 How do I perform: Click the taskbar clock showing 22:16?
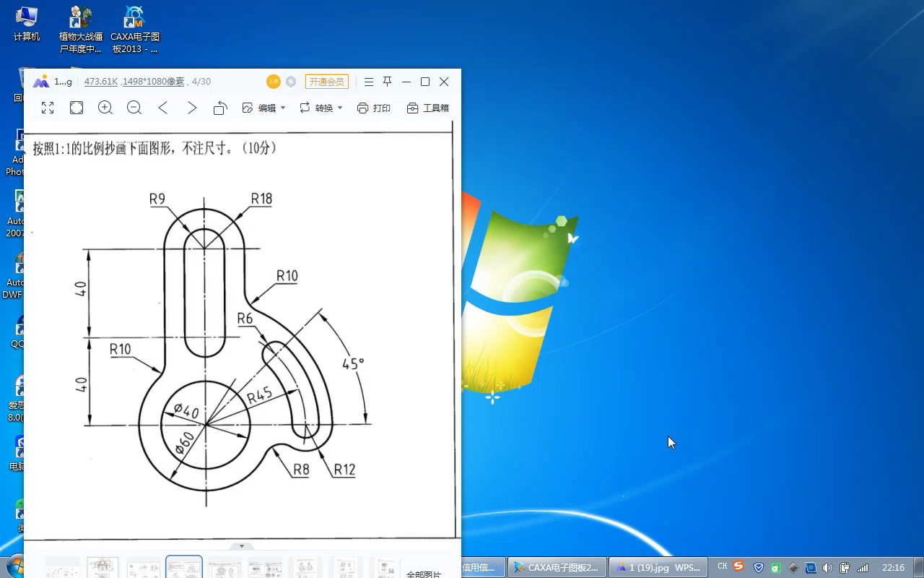[893, 568]
